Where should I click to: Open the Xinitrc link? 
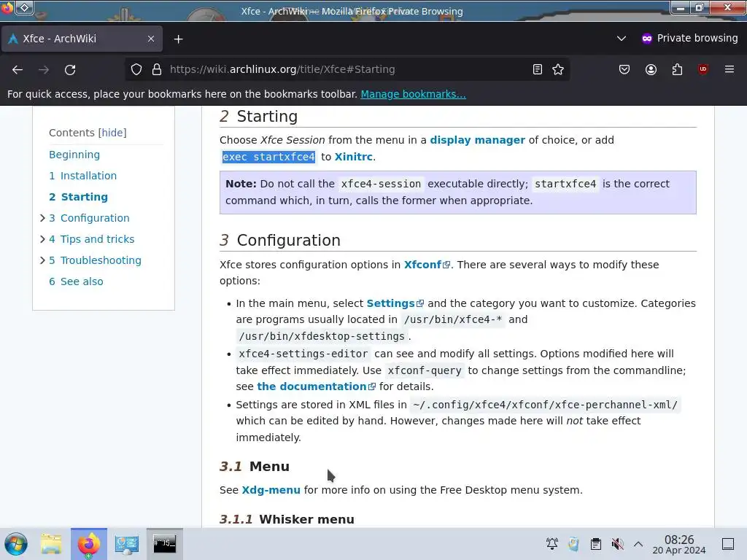(354, 157)
